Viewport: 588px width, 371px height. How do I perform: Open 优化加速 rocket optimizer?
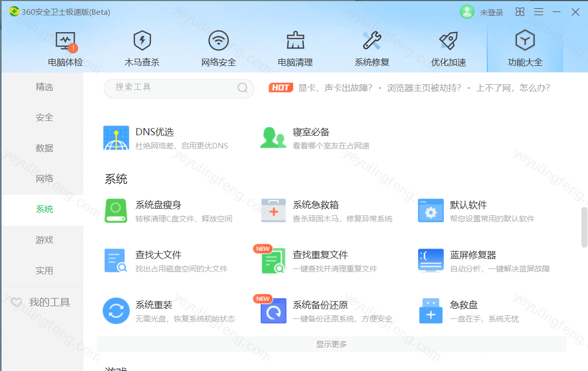point(449,48)
